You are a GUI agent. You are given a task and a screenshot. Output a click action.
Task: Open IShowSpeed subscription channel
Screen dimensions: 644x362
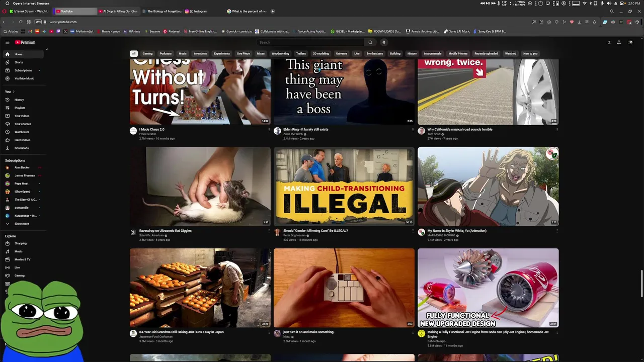click(22, 192)
